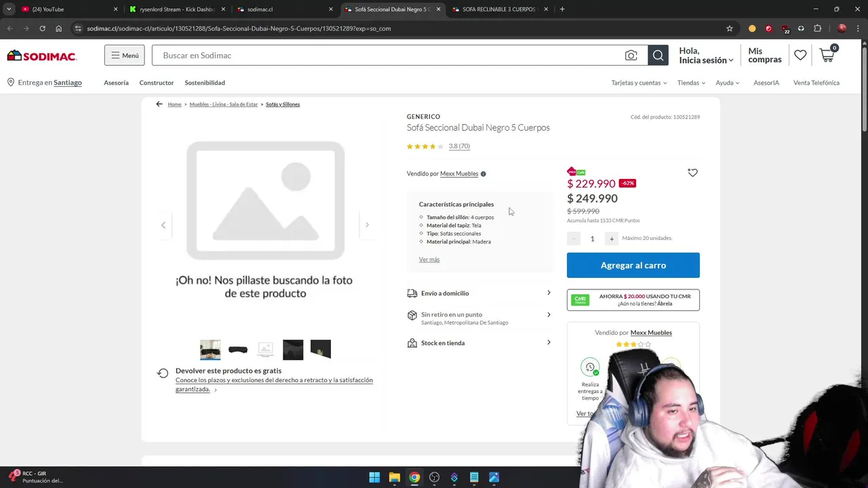
Task: Click the Buscar en Sodimac search field
Action: tap(387, 56)
